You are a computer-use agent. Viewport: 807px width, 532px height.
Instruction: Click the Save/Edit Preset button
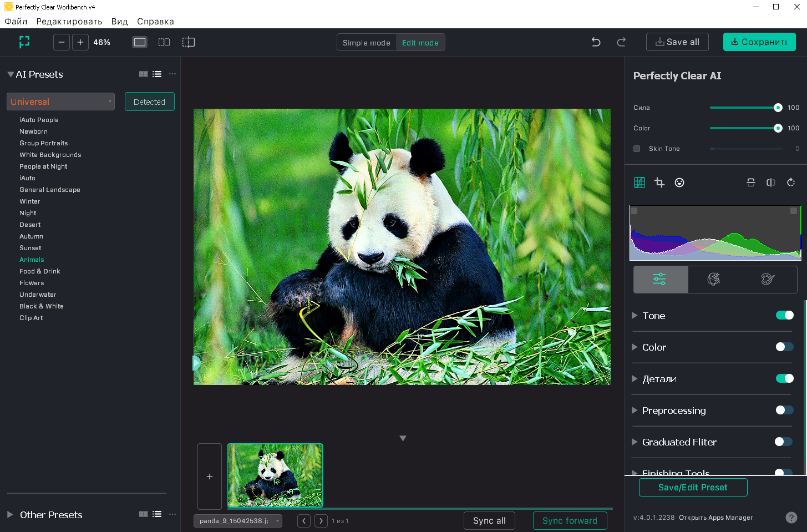(x=693, y=487)
